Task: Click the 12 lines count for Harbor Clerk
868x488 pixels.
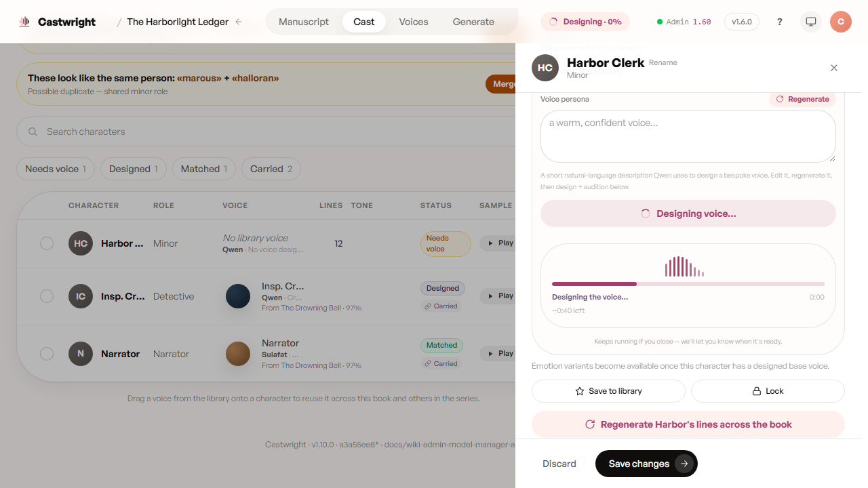Action: click(338, 243)
